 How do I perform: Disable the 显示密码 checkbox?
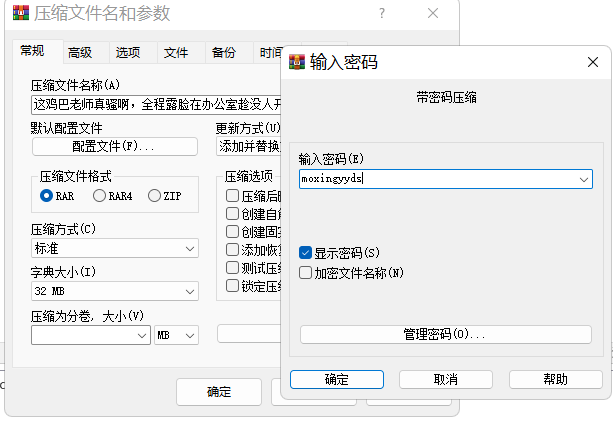(306, 253)
